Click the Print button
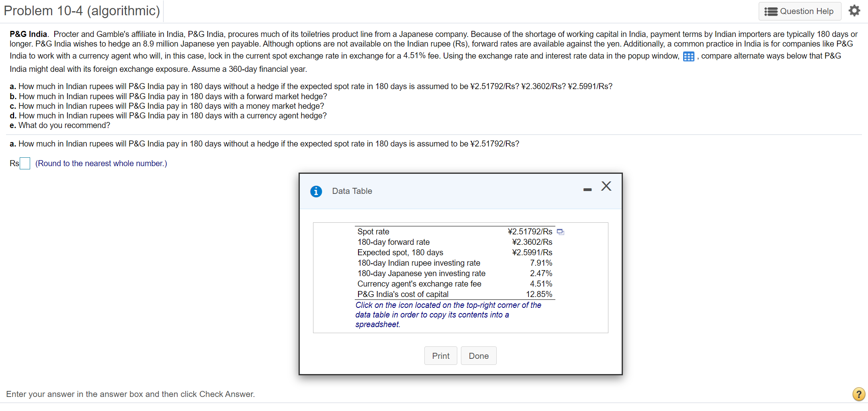The width and height of the screenshot is (868, 411). point(441,356)
